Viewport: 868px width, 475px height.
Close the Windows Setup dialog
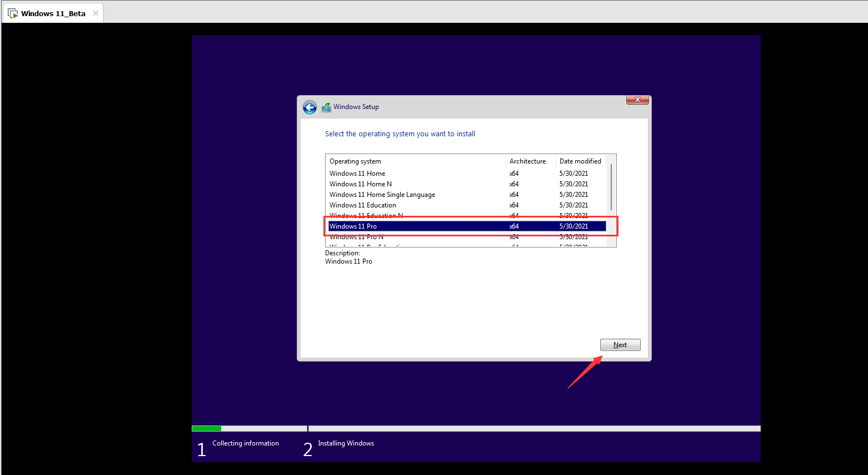(637, 100)
